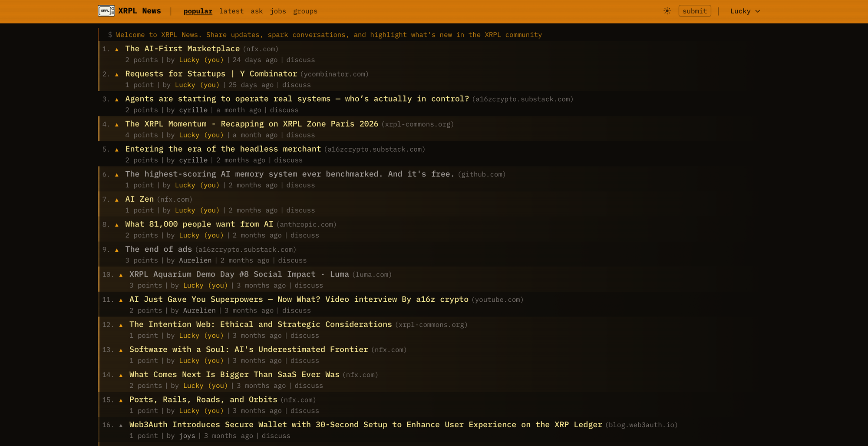The image size is (868, 446).
Task: Open 'What 81,000 people want from AI'
Action: (x=199, y=224)
